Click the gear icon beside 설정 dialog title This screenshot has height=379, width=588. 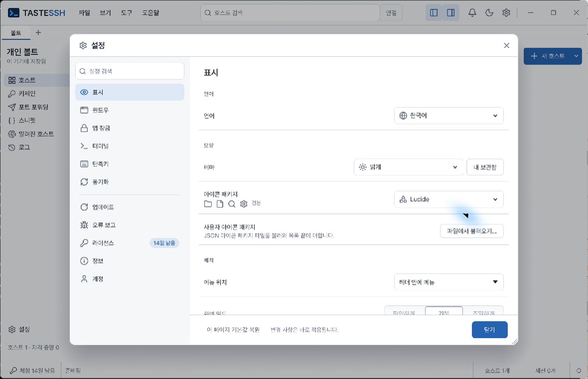click(x=83, y=45)
